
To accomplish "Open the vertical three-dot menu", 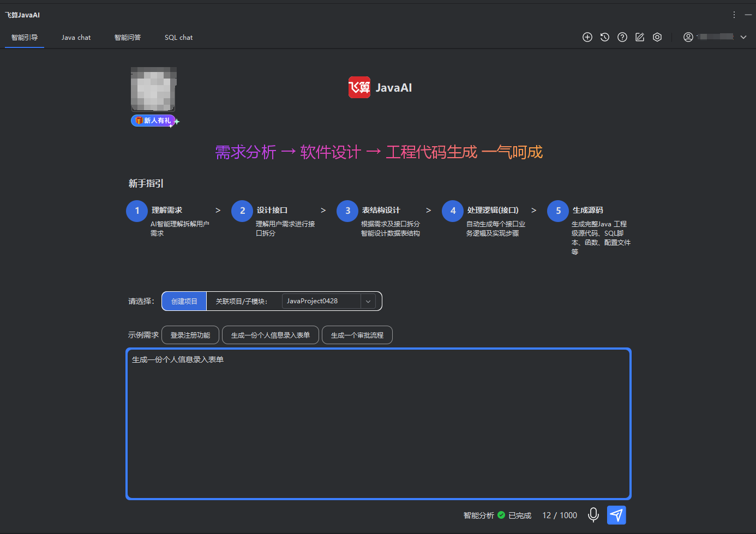I will [x=734, y=15].
